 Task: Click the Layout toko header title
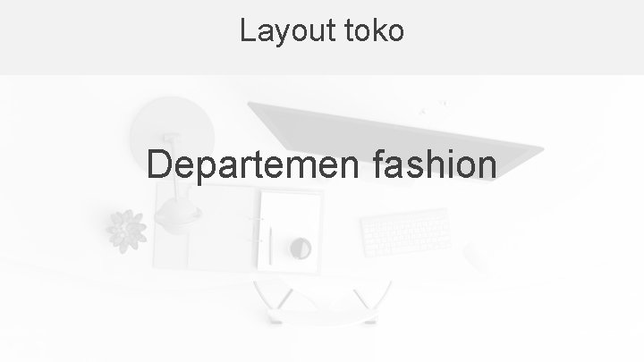[x=322, y=30]
